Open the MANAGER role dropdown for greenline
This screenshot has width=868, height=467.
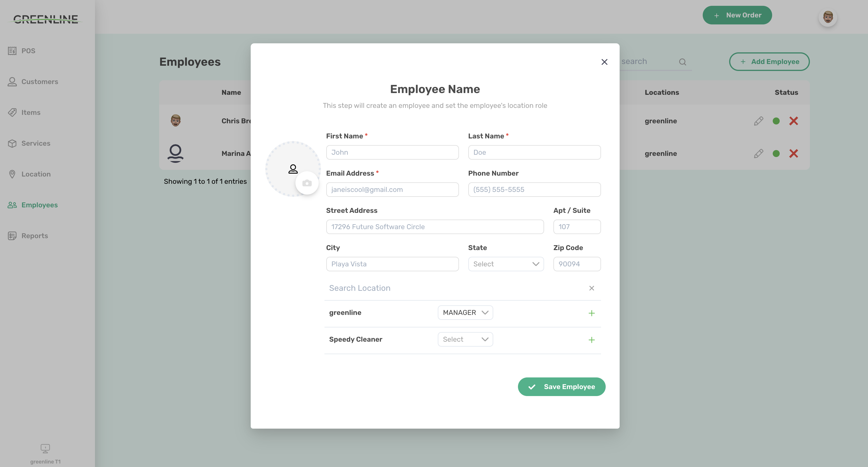(x=465, y=313)
